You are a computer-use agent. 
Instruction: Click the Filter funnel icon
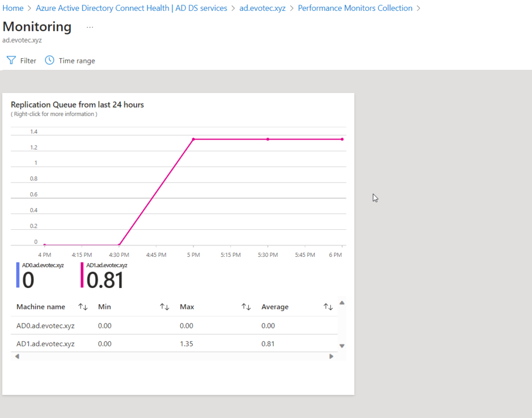[11, 60]
